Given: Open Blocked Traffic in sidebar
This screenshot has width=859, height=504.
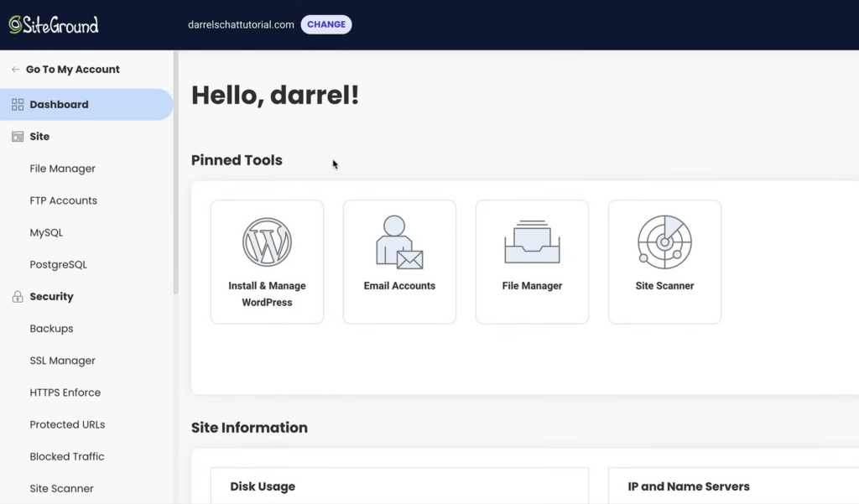Looking at the screenshot, I should (x=67, y=456).
